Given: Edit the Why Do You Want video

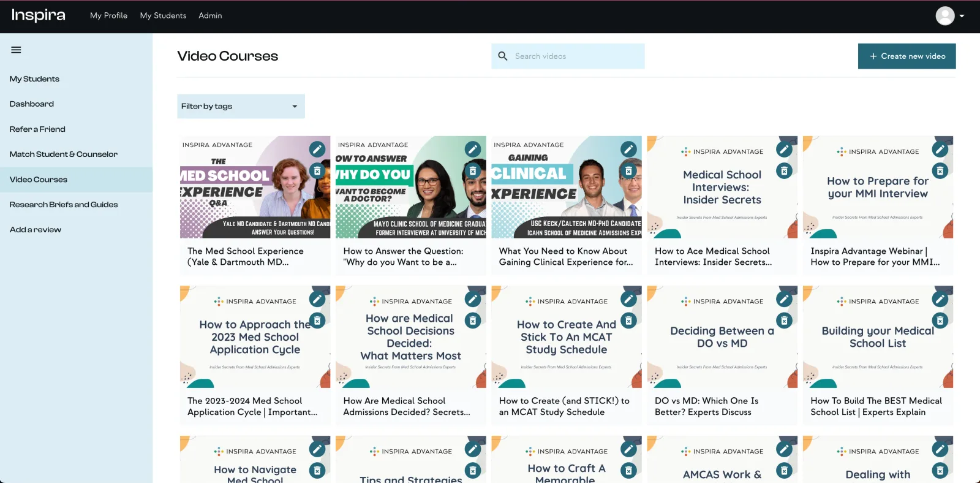Looking at the screenshot, I should point(473,149).
